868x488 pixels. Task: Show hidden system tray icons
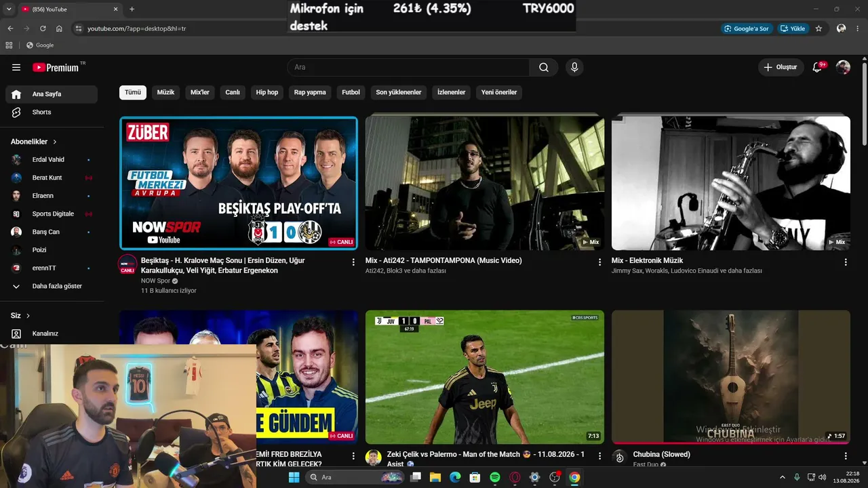point(782,477)
